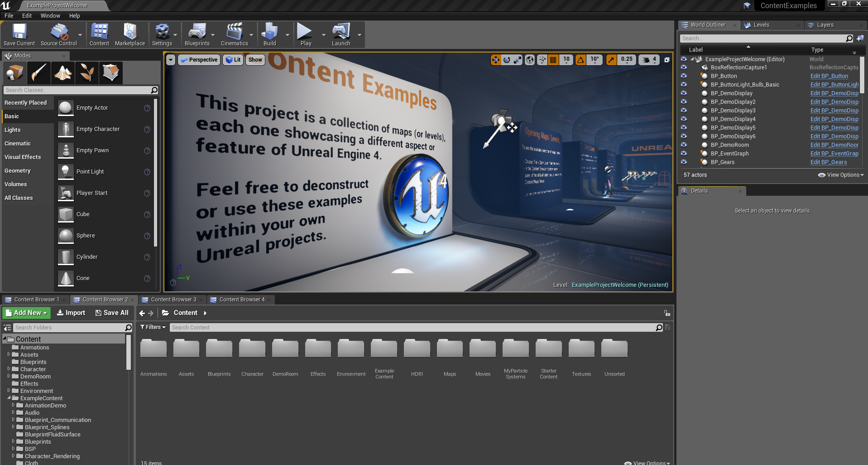Image resolution: width=868 pixels, height=465 pixels.
Task: Select the Geometry Editing mode icon
Action: coord(111,73)
